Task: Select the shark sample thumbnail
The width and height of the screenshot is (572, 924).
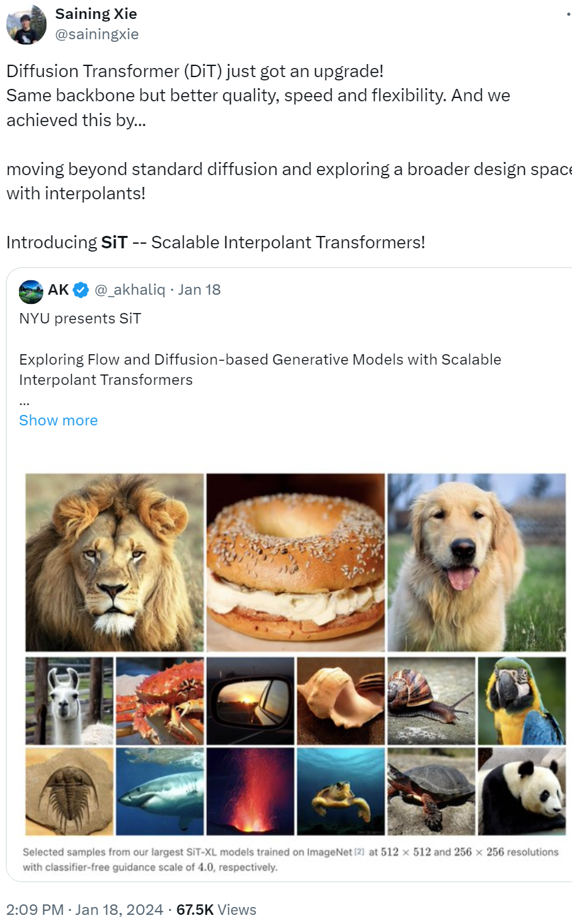Action: (x=159, y=791)
